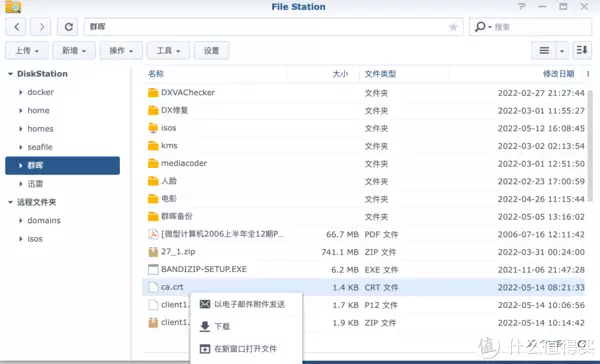
Task: Select home in the folder tree
Action: coord(38,111)
